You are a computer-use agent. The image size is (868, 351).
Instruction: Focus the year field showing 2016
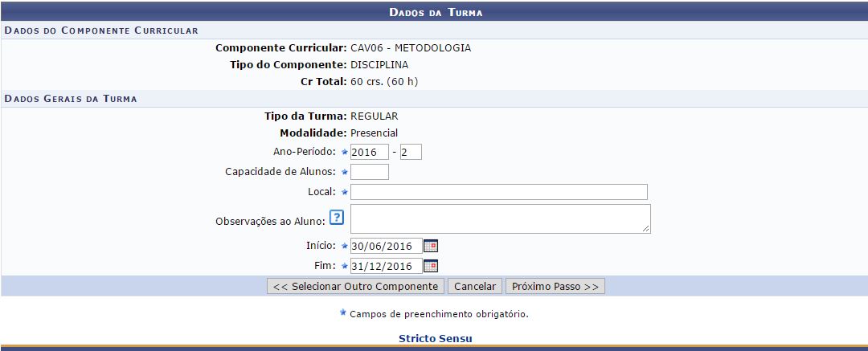point(370,152)
